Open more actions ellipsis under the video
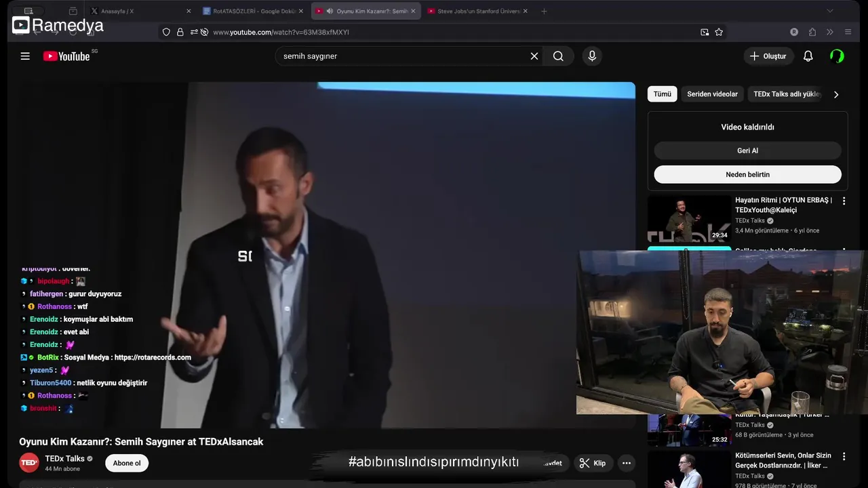Viewport: 868px width, 488px height. pos(627,463)
